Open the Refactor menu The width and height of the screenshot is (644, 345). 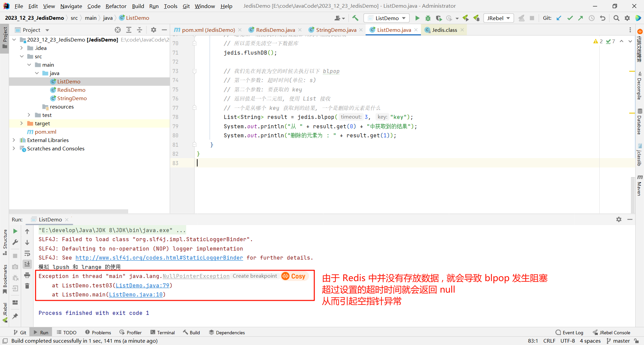(116, 6)
